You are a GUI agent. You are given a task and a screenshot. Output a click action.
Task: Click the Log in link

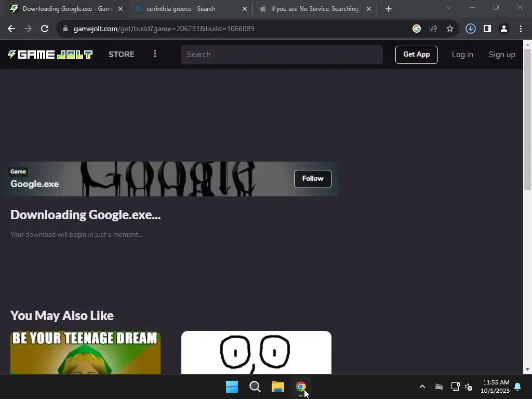coord(462,55)
